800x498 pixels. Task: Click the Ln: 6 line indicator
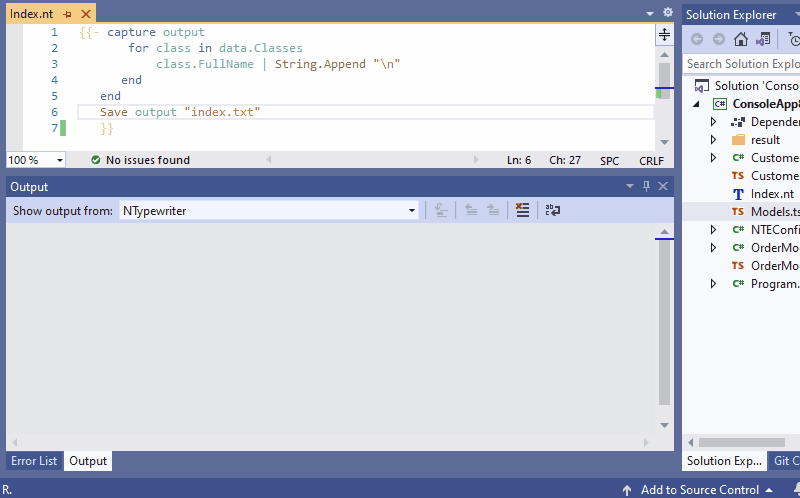coord(519,160)
